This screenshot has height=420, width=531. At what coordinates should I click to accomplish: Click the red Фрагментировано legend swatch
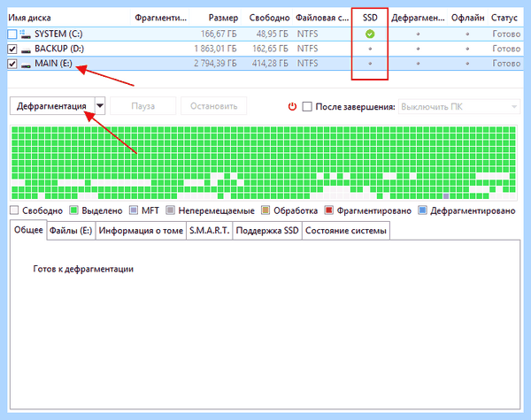click(x=328, y=210)
